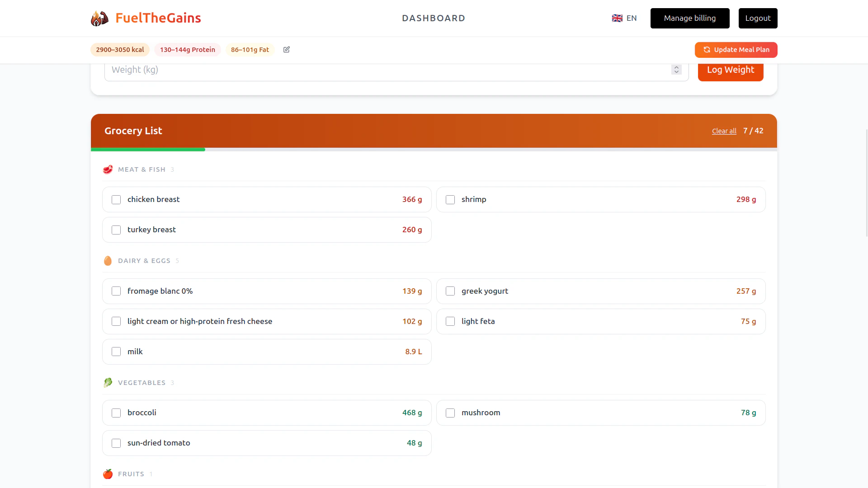Image resolution: width=868 pixels, height=488 pixels.
Task: Click the 366 g chicken breast quantity
Action: (412, 199)
